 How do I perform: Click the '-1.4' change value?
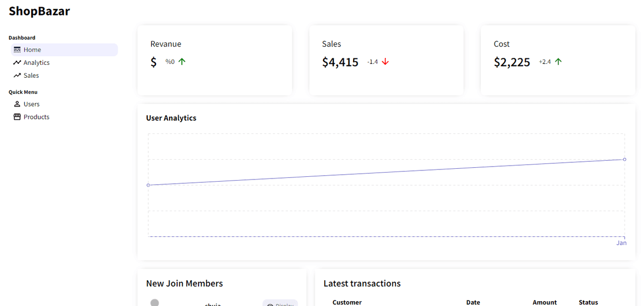(372, 62)
